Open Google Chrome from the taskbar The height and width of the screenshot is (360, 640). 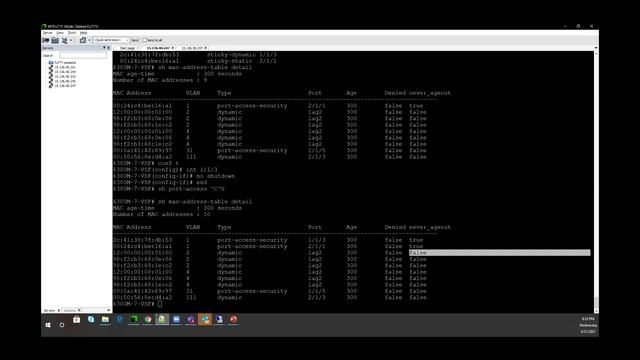coord(148,320)
